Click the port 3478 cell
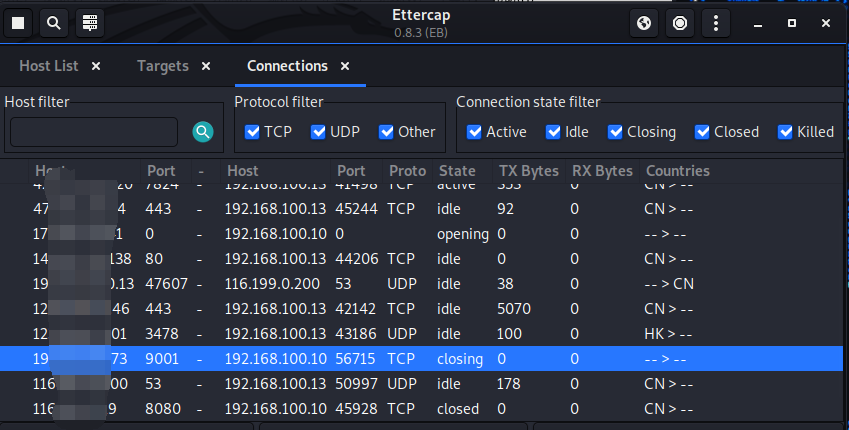 click(x=161, y=334)
